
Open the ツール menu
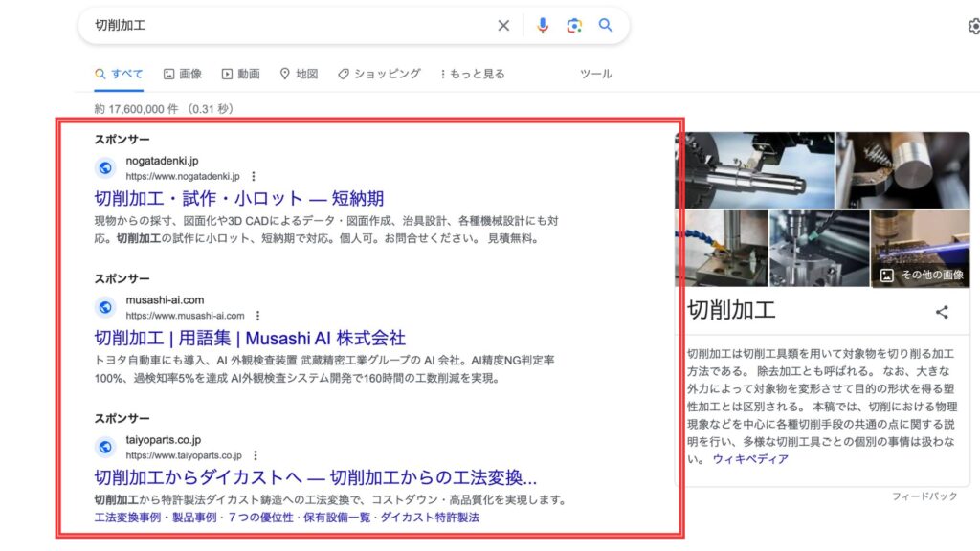click(595, 73)
